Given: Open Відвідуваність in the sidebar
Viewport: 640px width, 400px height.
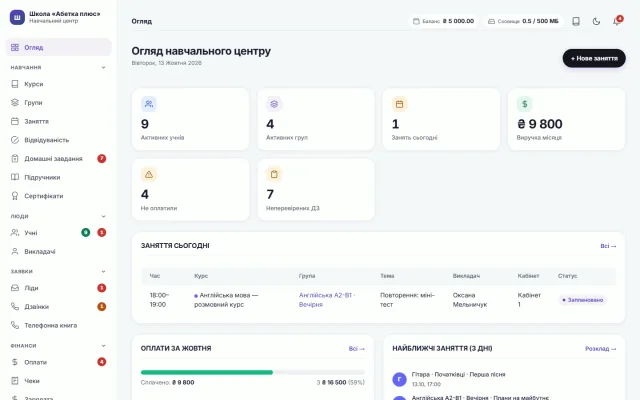Looking at the screenshot, I should (58, 140).
